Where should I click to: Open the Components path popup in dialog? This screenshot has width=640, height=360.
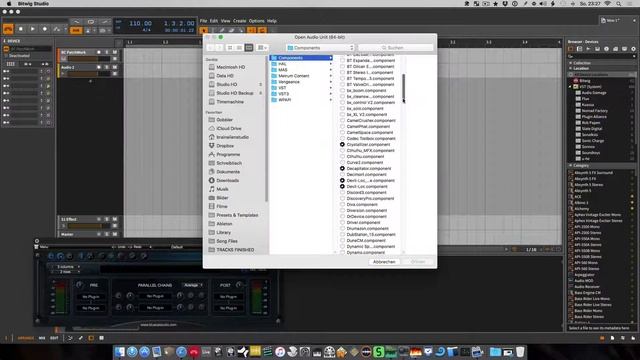coord(320,48)
